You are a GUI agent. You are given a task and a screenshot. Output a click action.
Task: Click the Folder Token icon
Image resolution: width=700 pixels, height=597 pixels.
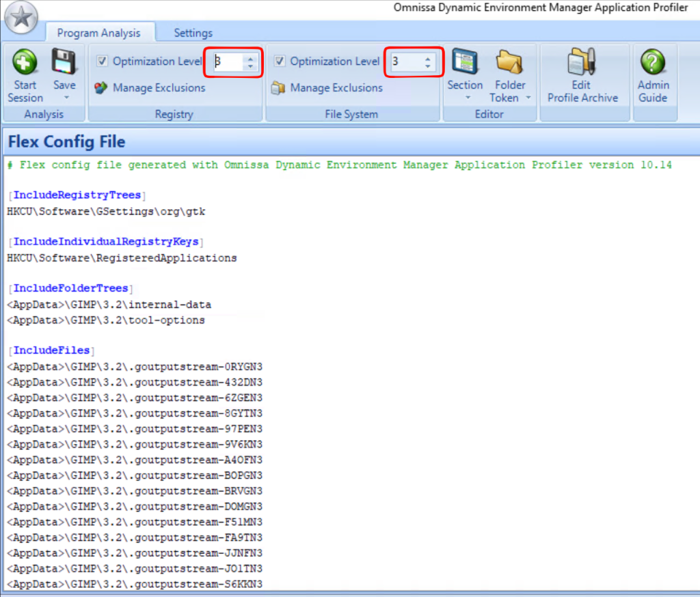coord(509,61)
